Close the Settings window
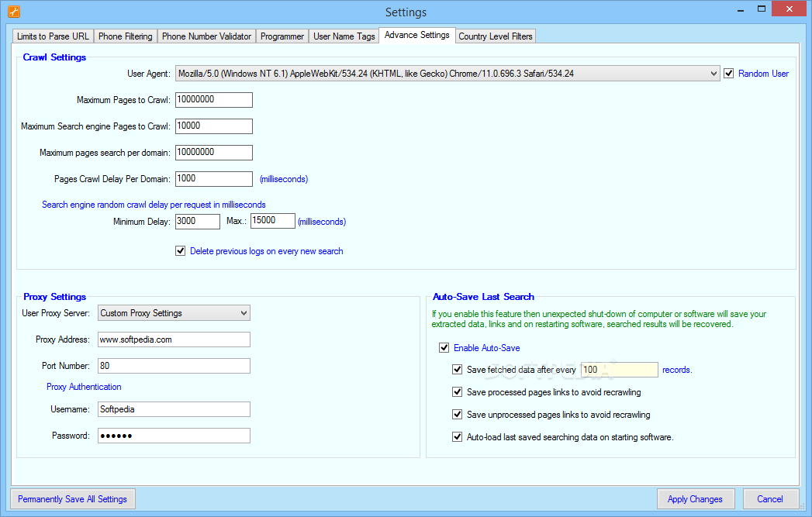 pos(790,9)
